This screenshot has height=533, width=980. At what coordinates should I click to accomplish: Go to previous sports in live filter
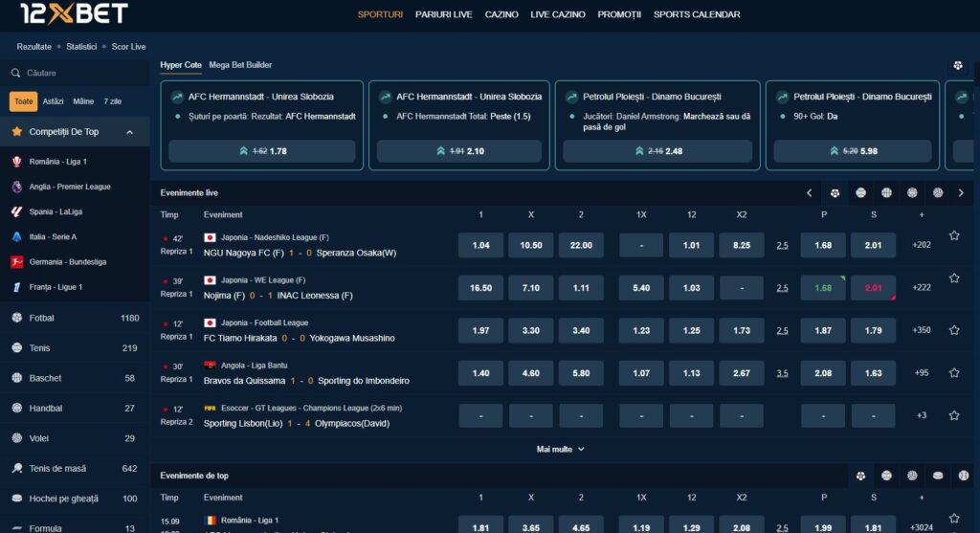(810, 193)
